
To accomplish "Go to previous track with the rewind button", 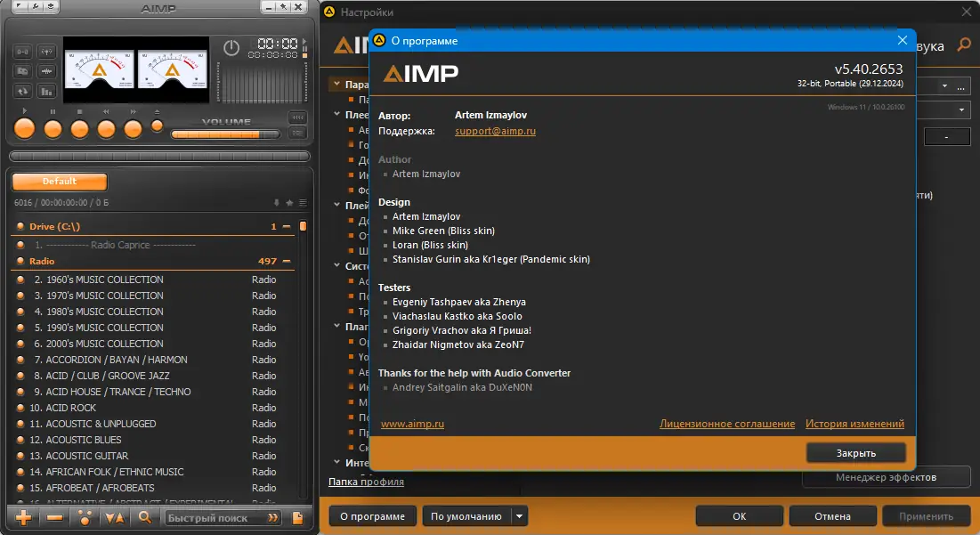I will pyautogui.click(x=106, y=128).
